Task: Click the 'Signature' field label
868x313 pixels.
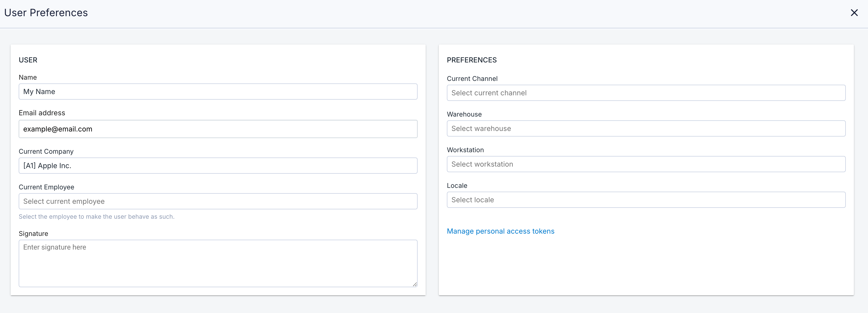Action: coord(33,233)
